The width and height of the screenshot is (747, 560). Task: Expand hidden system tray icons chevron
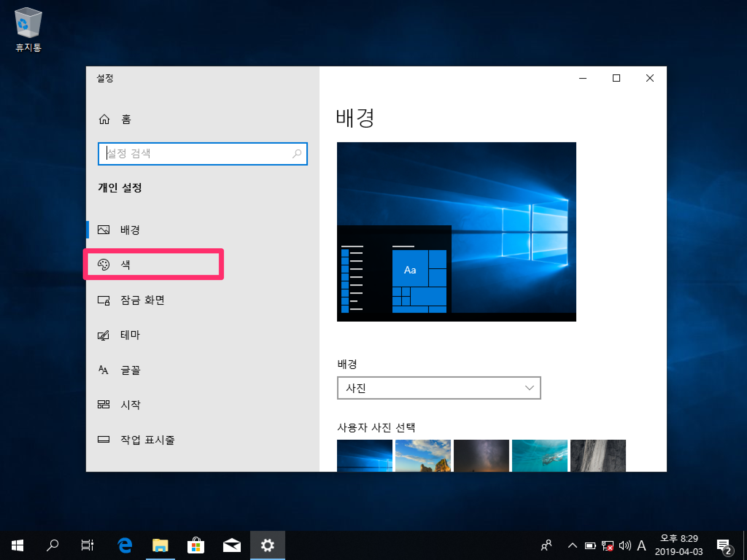572,545
